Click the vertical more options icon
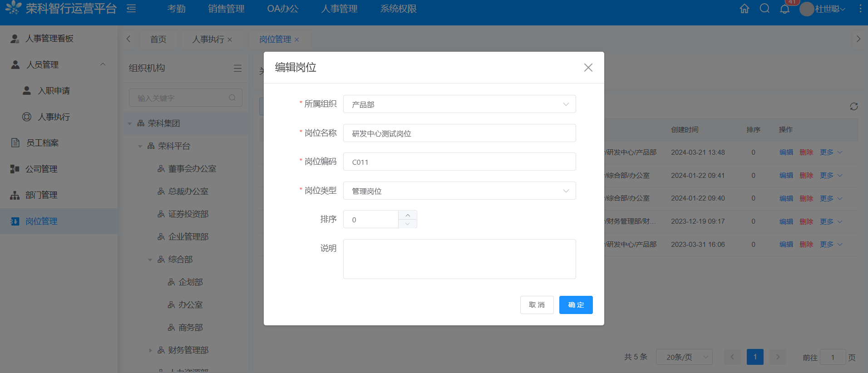 860,9
